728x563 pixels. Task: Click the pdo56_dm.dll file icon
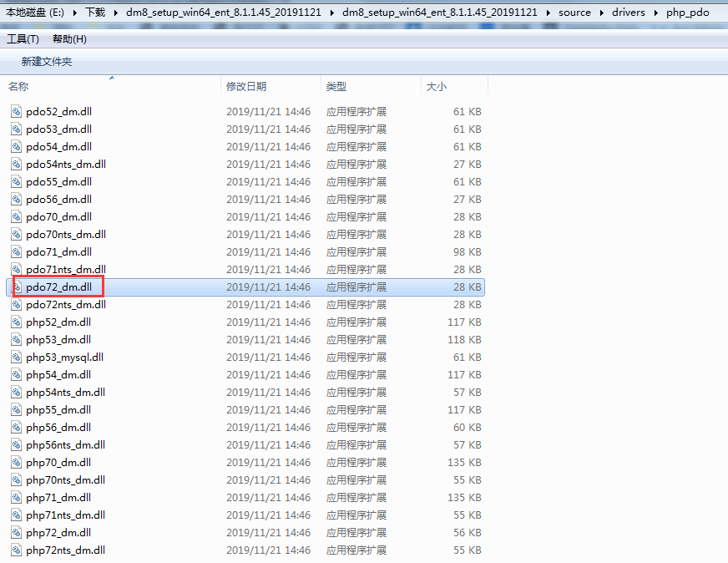(16, 200)
